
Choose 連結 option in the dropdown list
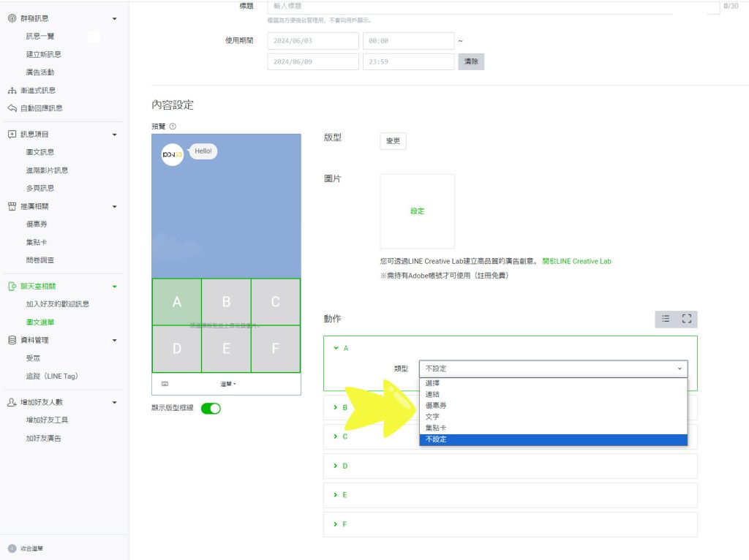pos(432,395)
